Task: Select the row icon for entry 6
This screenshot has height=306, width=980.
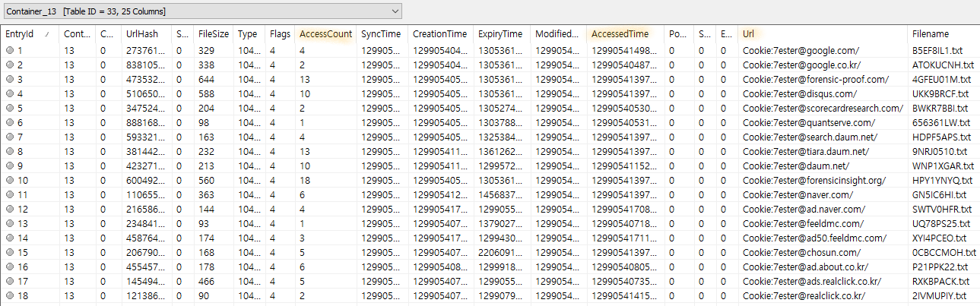Action: [x=9, y=122]
